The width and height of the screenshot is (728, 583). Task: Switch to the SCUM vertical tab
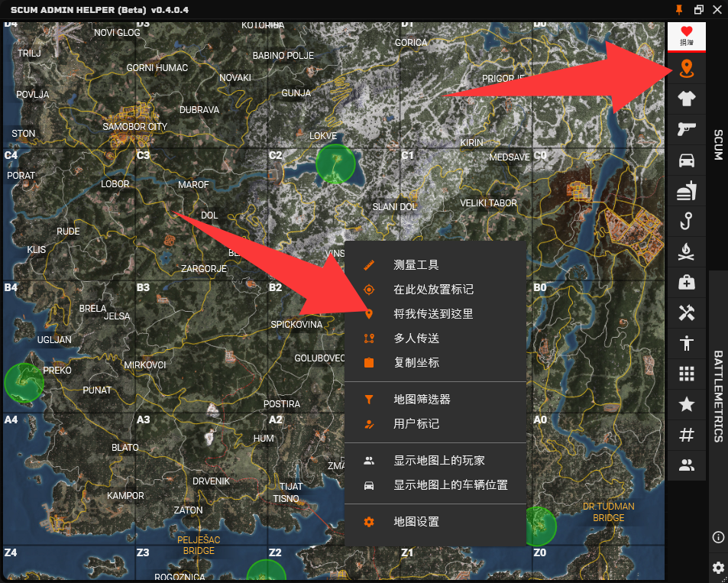(x=718, y=145)
